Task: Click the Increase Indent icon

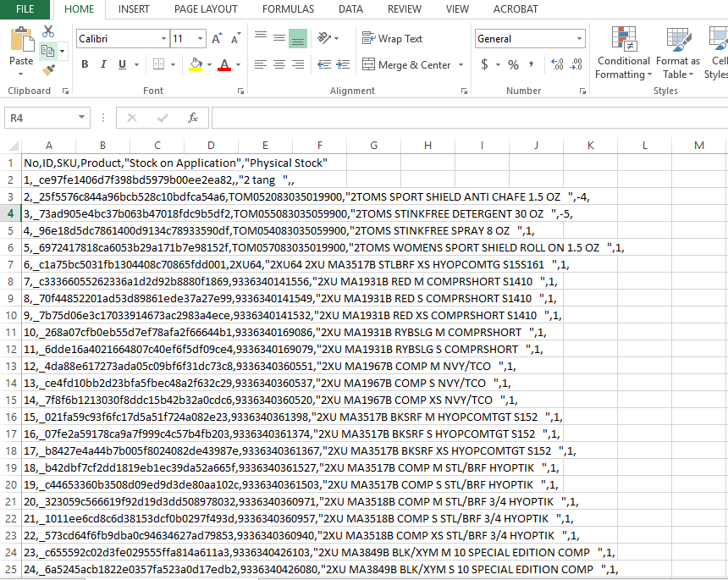Action: pos(343,64)
